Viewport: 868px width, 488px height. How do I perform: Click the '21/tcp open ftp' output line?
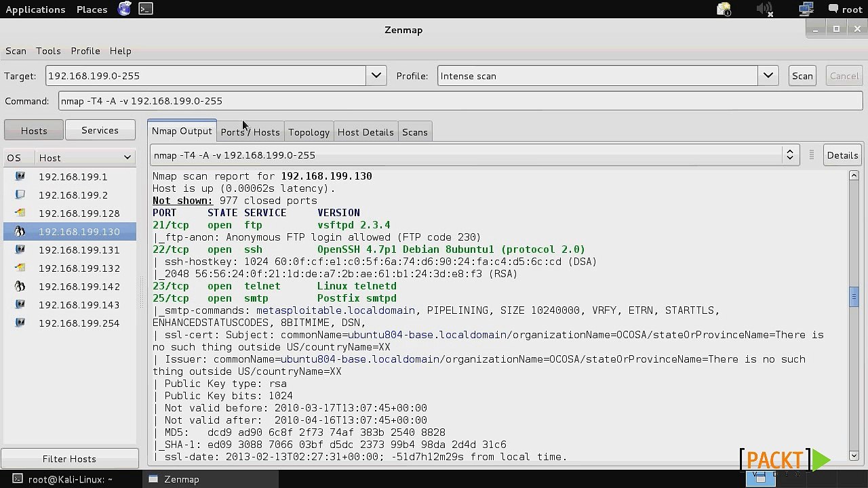[x=271, y=225]
